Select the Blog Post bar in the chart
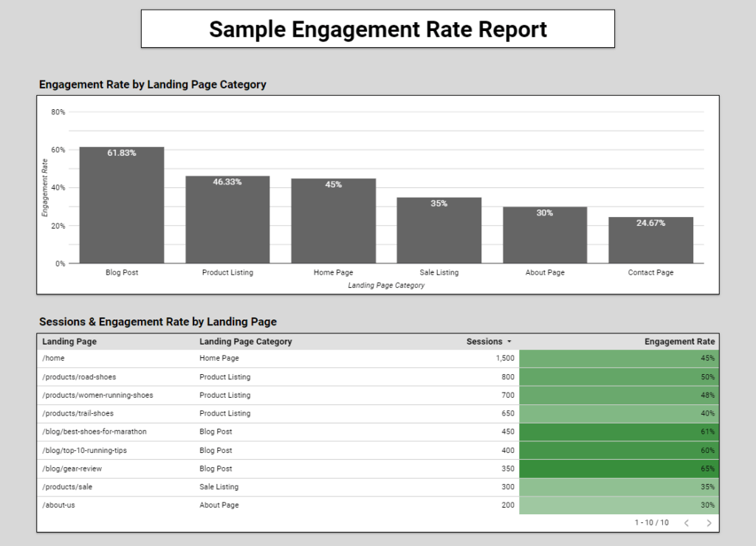Screen dimensions: 756x546 pyautogui.click(x=121, y=203)
